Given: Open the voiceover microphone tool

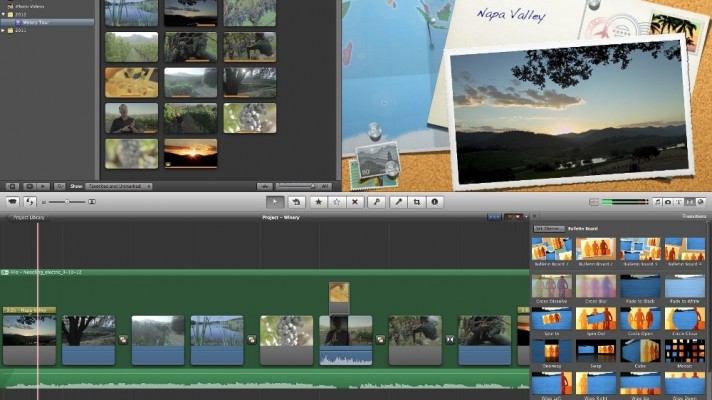Looking at the screenshot, I should point(376,201).
